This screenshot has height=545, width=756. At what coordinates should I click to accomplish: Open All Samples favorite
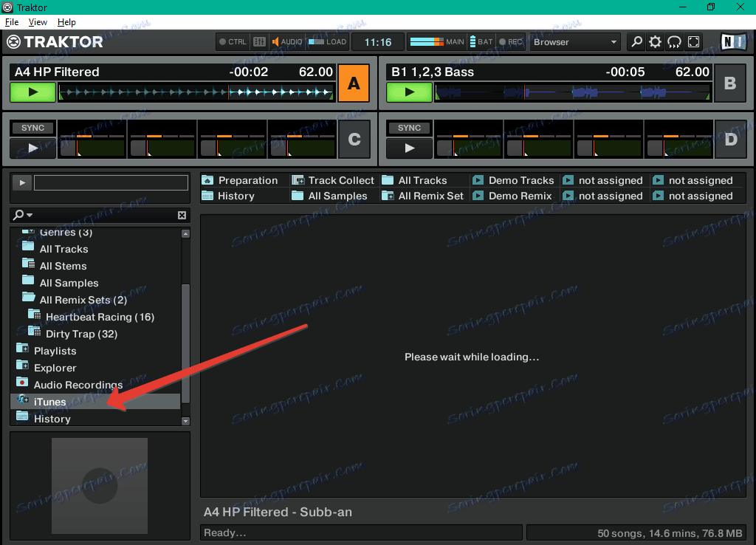tap(330, 196)
